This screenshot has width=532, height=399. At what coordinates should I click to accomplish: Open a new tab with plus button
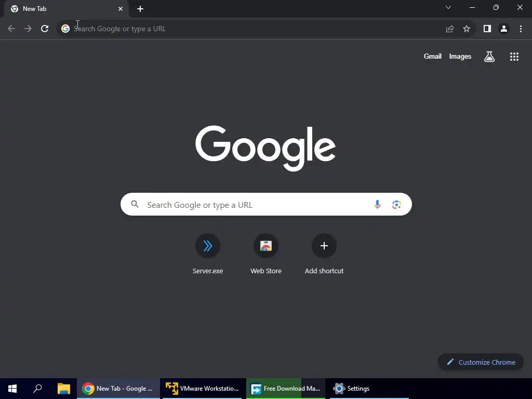click(x=140, y=9)
